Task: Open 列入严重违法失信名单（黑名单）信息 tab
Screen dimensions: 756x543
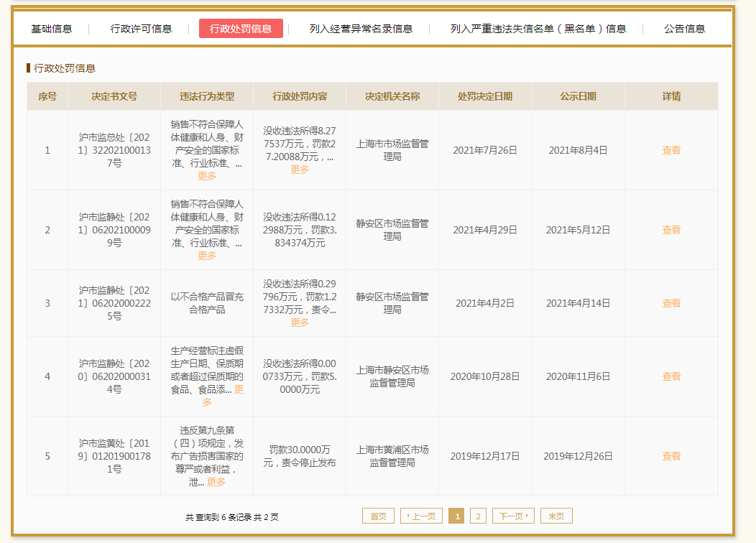Action: (538, 29)
